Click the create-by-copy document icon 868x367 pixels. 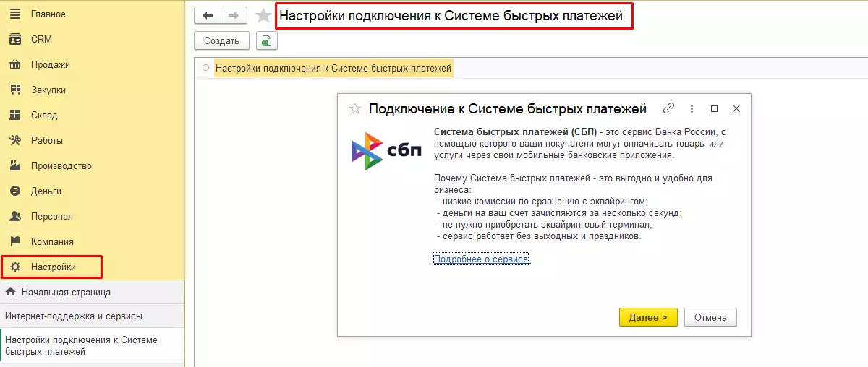click(267, 41)
